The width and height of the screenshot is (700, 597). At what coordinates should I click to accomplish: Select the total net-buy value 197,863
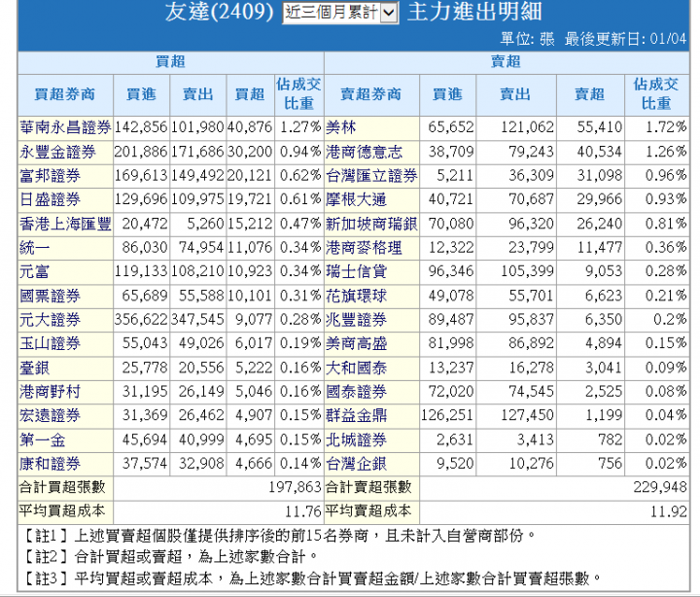pyautogui.click(x=295, y=487)
